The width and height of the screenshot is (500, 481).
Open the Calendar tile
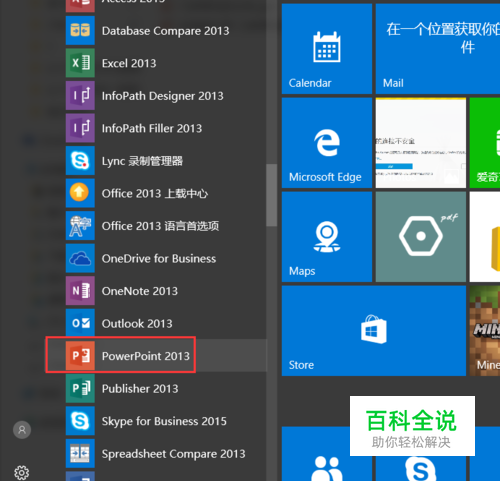click(327, 49)
